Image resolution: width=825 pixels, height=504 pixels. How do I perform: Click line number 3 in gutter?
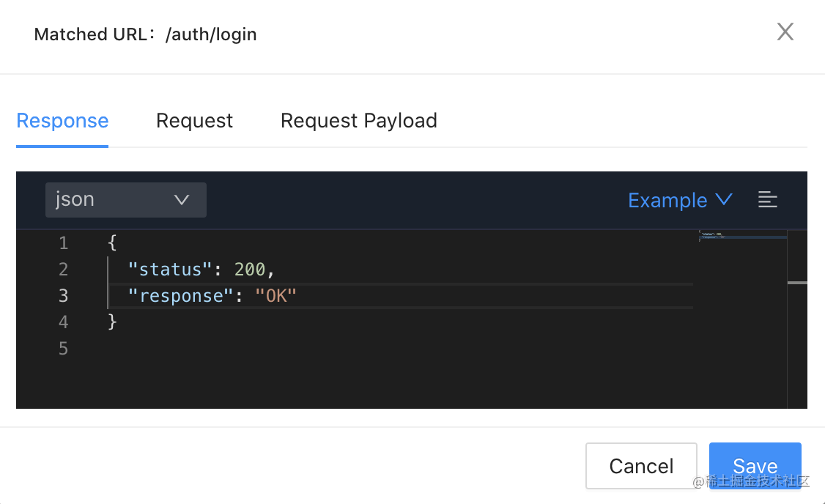click(x=63, y=296)
